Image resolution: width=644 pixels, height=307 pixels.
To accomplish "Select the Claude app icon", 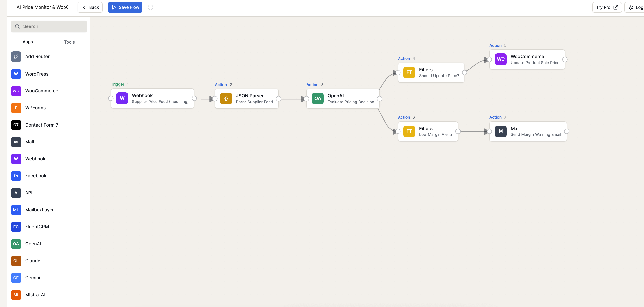I will click(x=16, y=261).
